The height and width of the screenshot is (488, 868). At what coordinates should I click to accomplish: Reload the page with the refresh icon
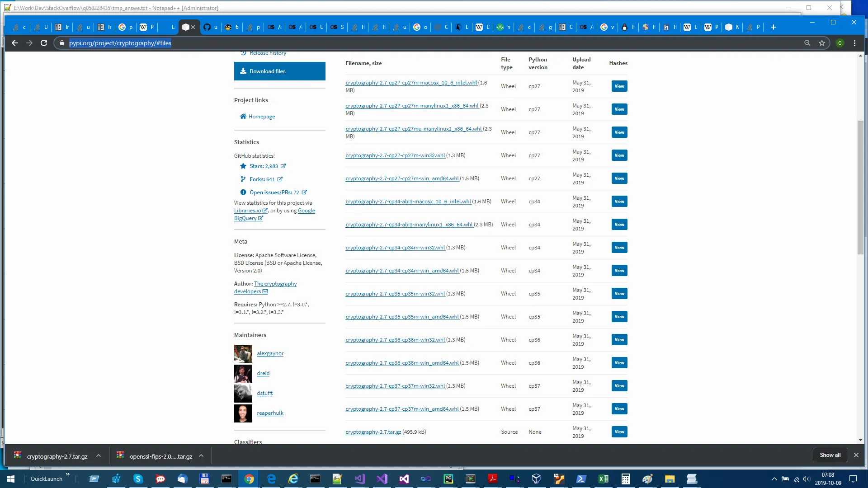(x=44, y=43)
